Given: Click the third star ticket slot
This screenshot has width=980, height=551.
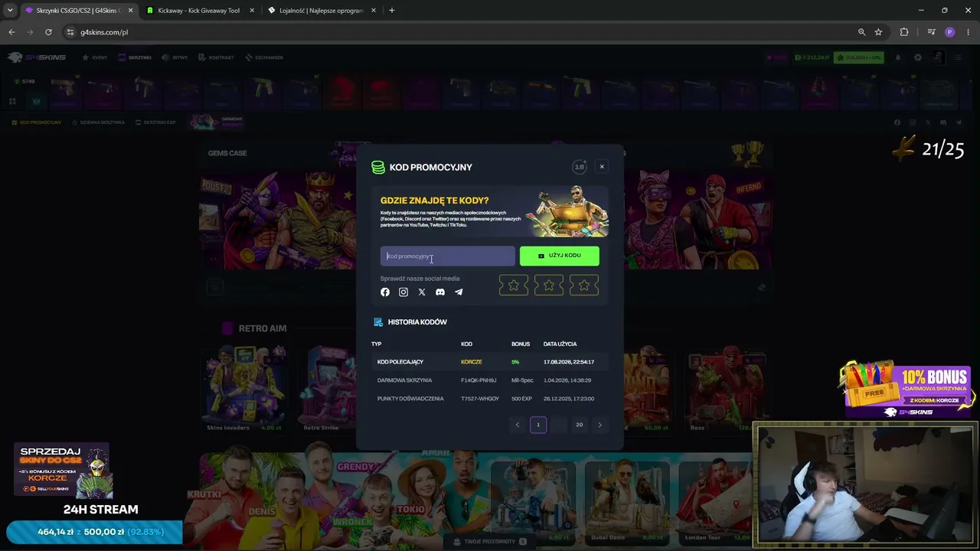Looking at the screenshot, I should point(584,285).
